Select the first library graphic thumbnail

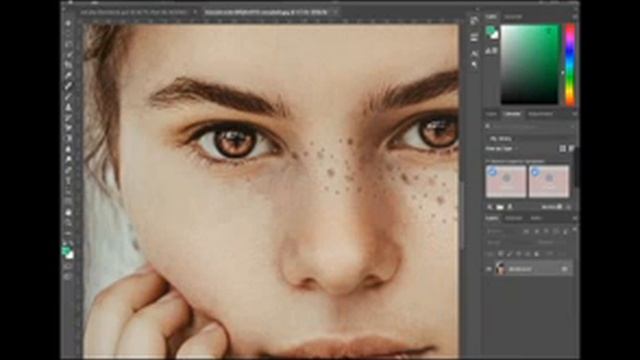506,181
